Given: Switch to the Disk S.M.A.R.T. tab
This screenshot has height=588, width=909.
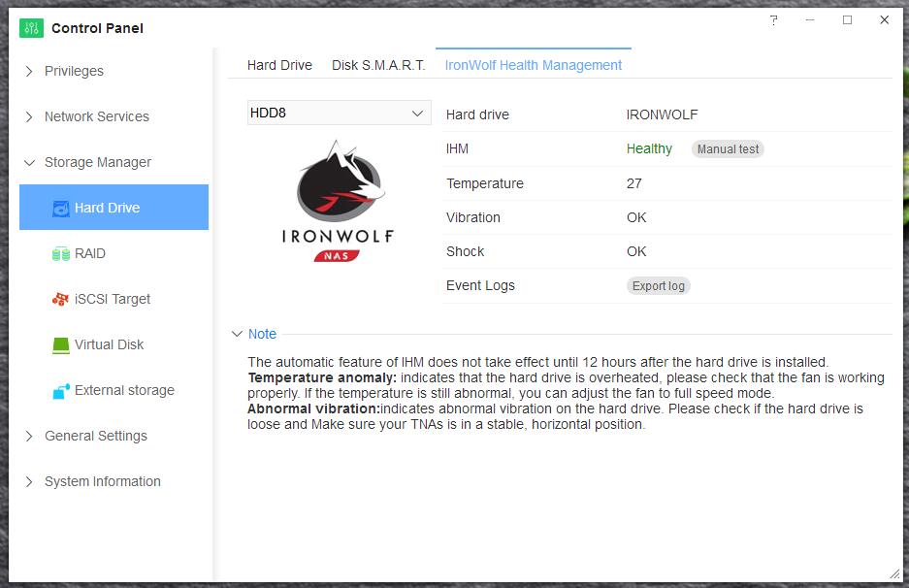Looking at the screenshot, I should tap(378, 65).
